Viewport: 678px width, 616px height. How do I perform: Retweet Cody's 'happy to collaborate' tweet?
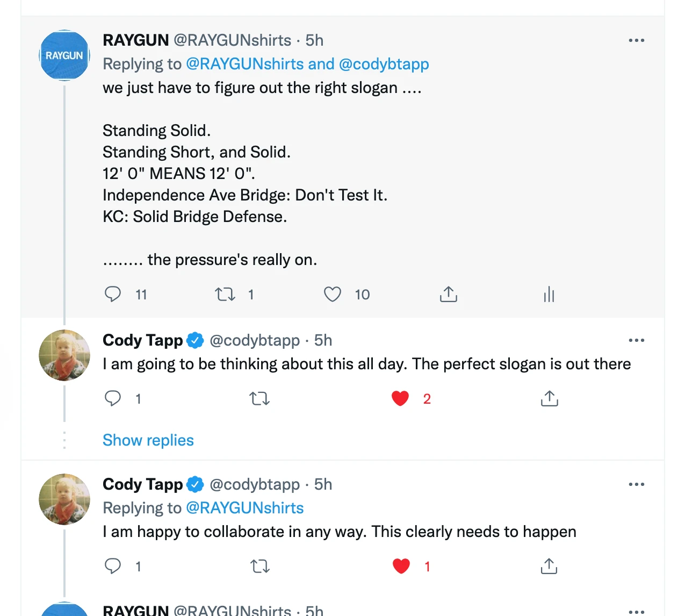(x=260, y=566)
